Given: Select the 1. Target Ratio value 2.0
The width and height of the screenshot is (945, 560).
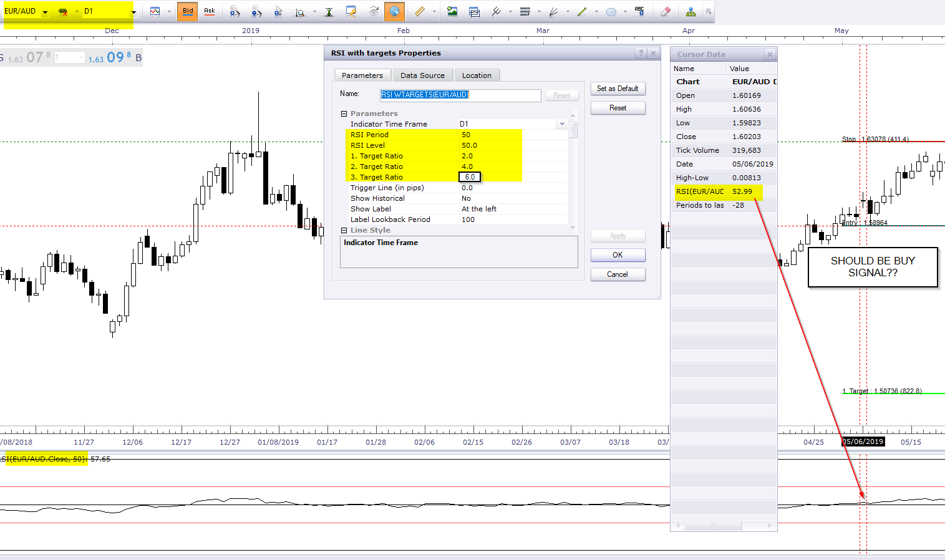Looking at the screenshot, I should (x=467, y=156).
